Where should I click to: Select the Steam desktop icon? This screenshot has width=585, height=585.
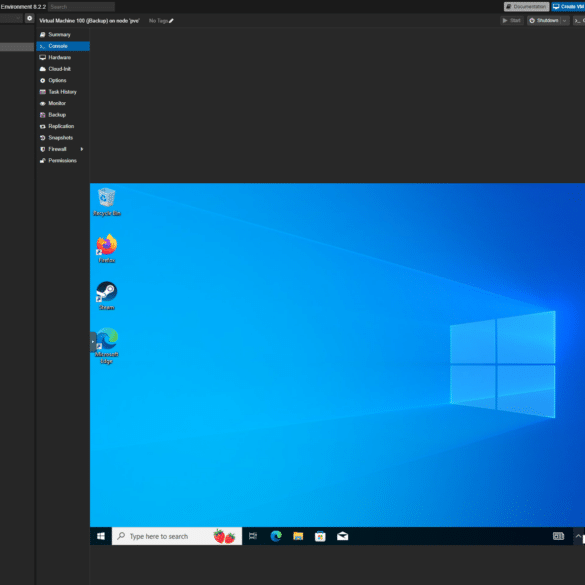pos(107,295)
